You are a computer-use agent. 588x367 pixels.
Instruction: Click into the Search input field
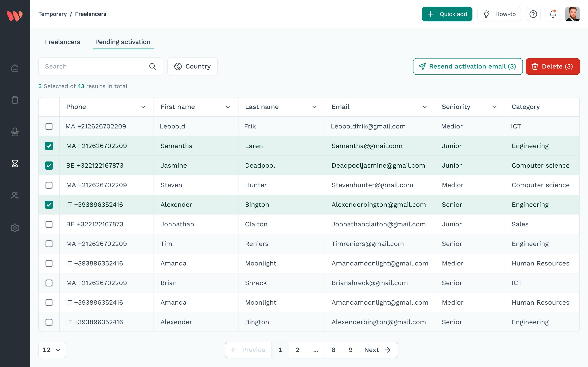(x=95, y=66)
